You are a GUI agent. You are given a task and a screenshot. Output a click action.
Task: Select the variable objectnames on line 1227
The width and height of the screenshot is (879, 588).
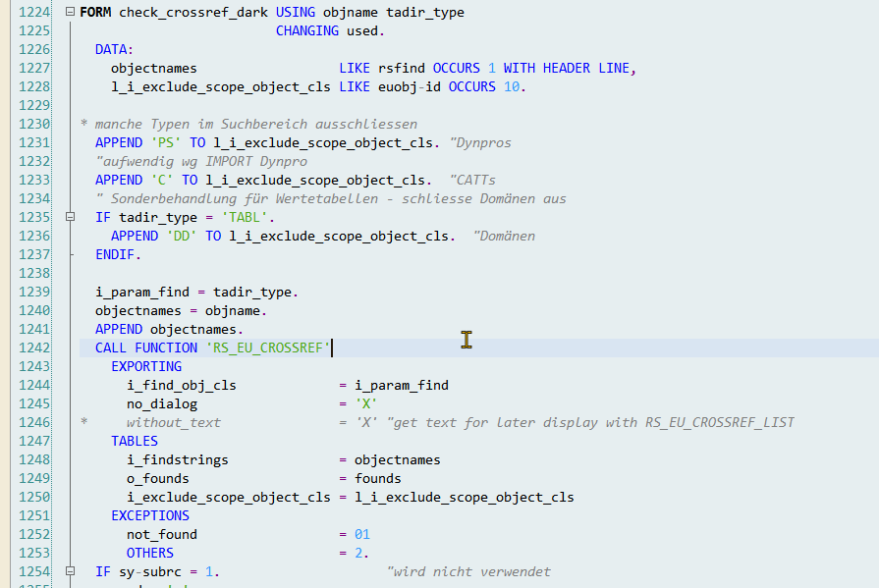pos(153,68)
